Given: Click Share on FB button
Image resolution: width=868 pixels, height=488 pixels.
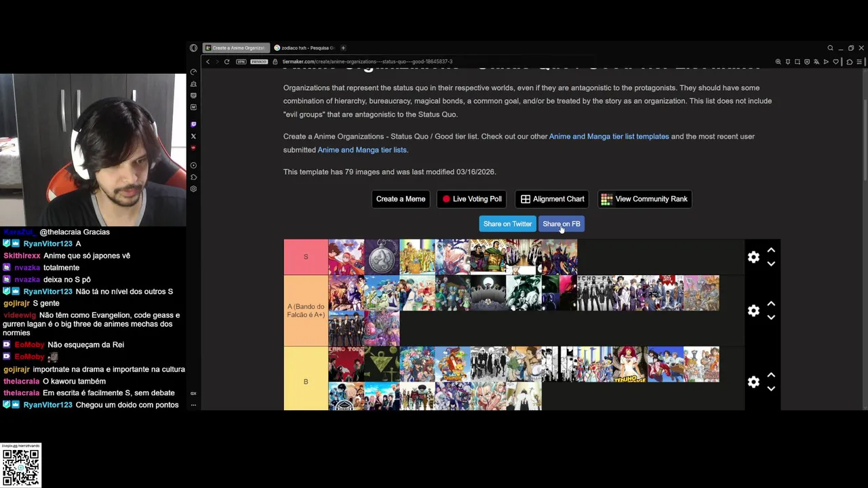Looking at the screenshot, I should point(561,224).
